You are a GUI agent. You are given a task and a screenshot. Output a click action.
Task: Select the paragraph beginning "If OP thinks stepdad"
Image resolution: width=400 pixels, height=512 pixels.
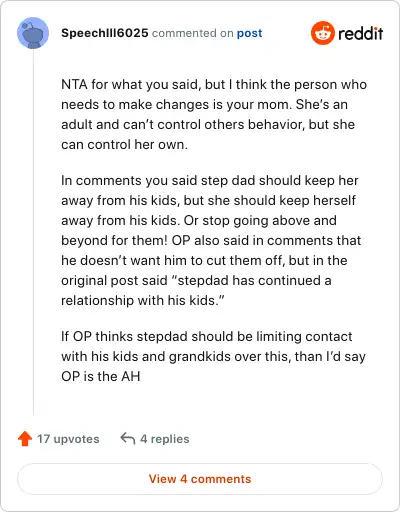(213, 356)
